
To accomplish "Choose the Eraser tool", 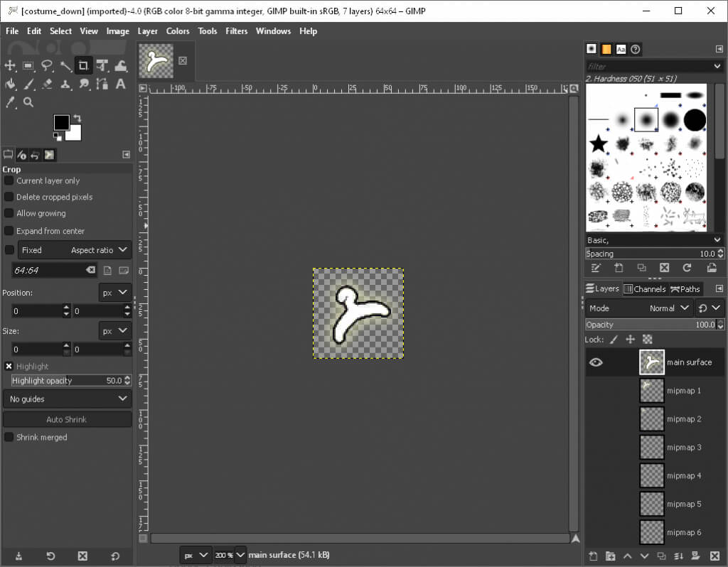I will 47,85.
